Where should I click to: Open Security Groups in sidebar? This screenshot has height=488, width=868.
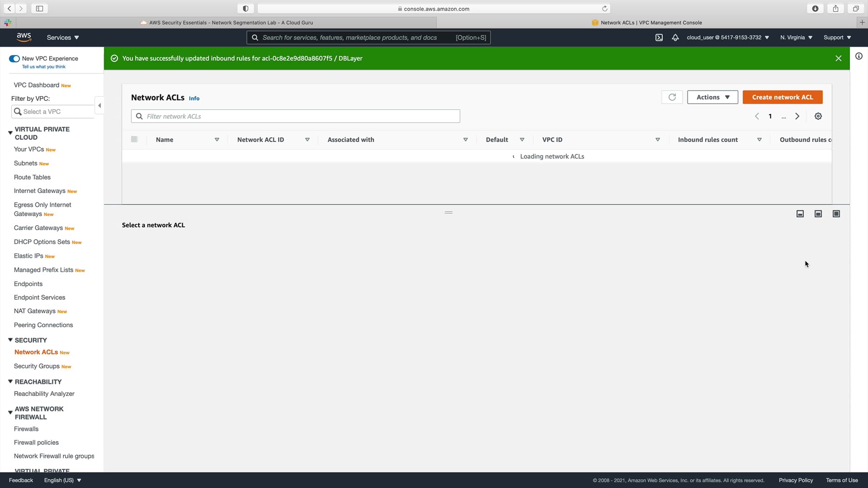click(37, 366)
